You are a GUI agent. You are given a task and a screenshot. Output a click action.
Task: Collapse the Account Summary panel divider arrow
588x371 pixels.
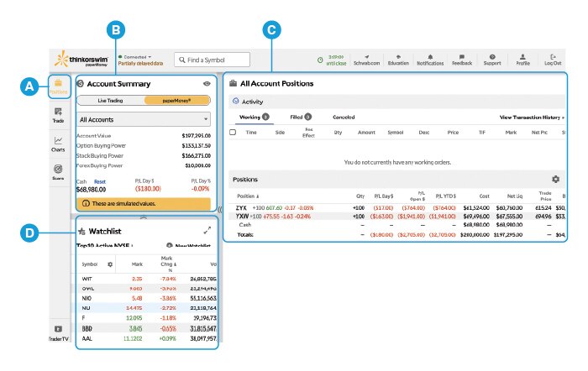click(x=144, y=217)
